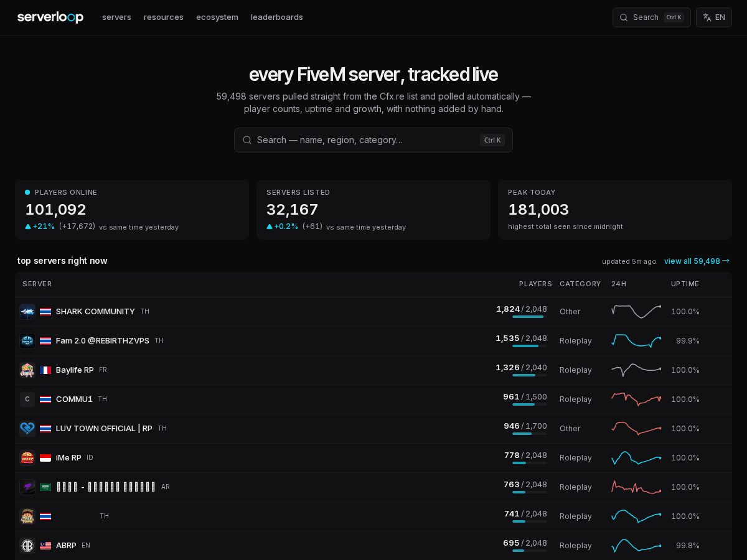Click the 32,167 servers listed value
Image resolution: width=747 pixels, height=560 pixels.
tap(293, 210)
